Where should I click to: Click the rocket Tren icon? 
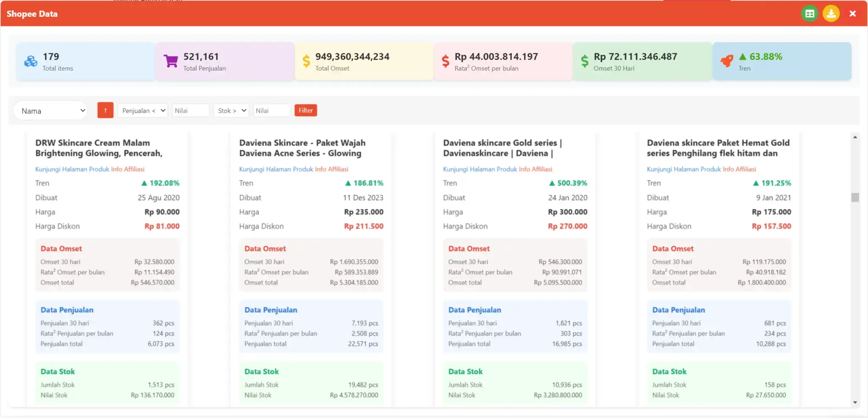pos(726,61)
